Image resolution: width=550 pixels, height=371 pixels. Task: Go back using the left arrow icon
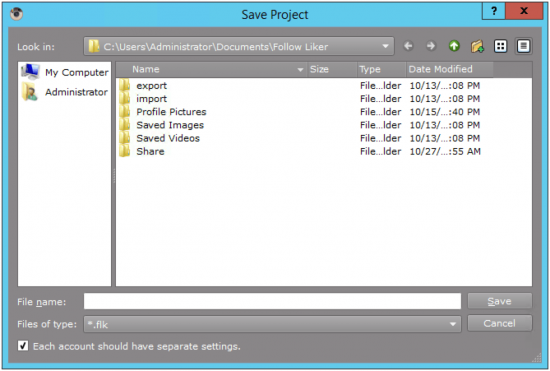408,46
